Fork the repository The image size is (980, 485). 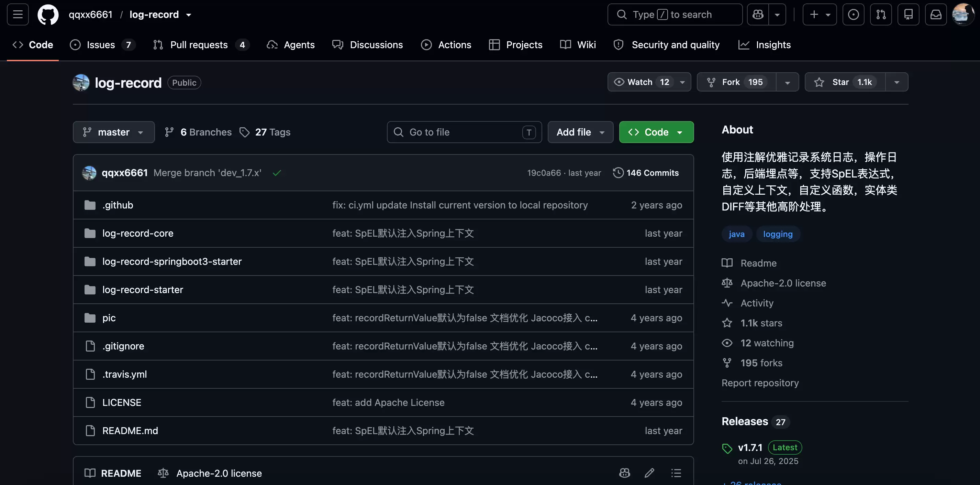click(x=736, y=82)
